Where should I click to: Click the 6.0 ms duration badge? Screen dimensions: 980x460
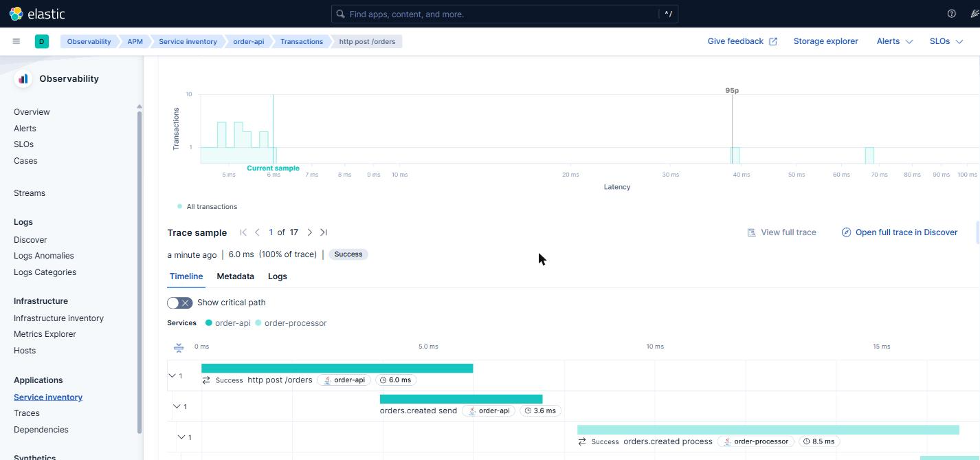[396, 380]
